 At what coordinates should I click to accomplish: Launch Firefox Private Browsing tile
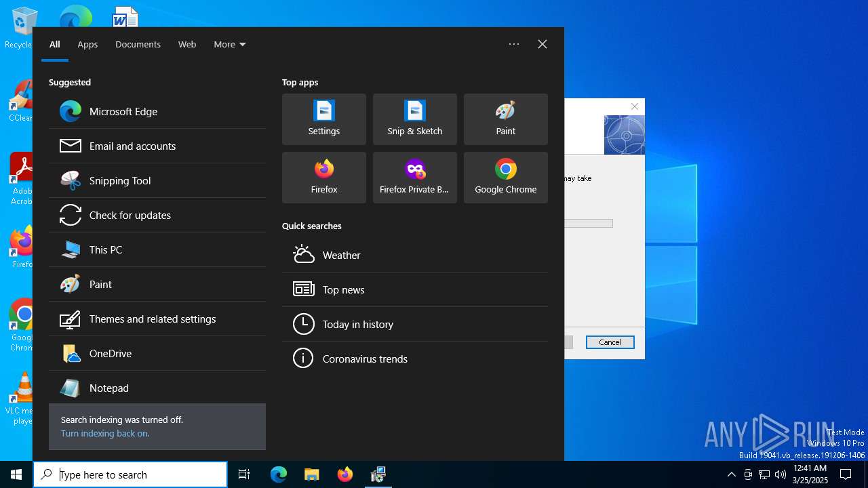[415, 178]
